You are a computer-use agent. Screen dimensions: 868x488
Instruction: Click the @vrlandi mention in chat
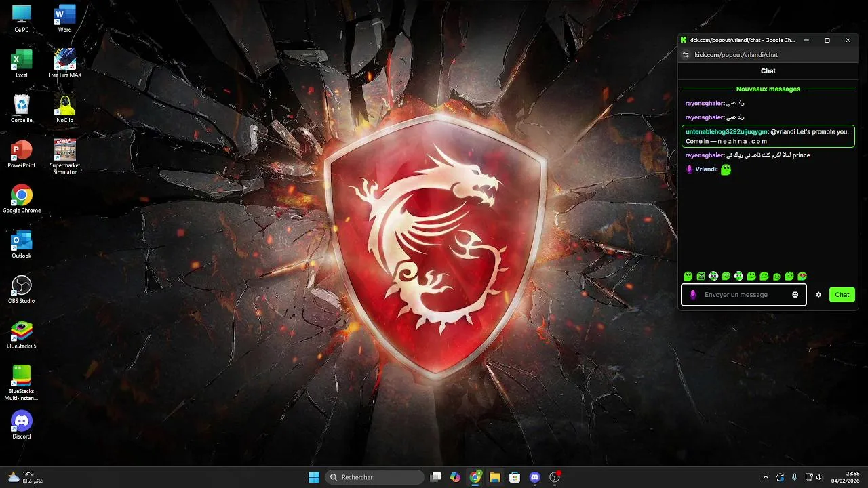pyautogui.click(x=783, y=131)
